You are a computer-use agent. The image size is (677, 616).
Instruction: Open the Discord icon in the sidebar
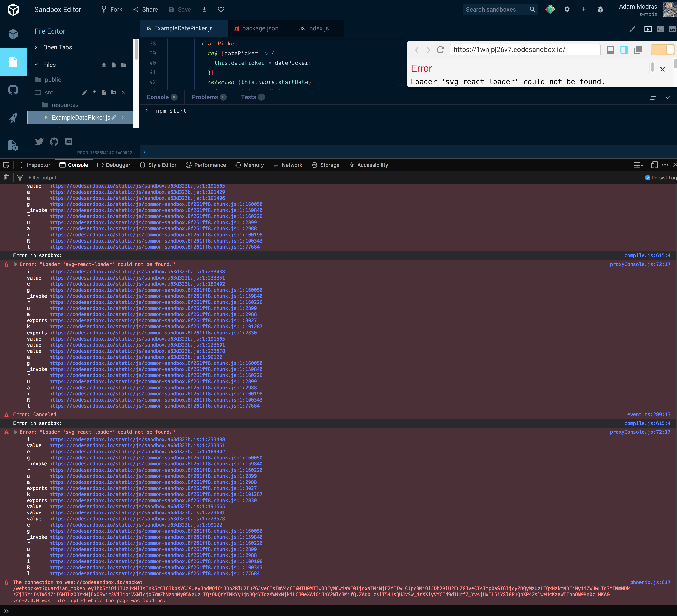69,141
